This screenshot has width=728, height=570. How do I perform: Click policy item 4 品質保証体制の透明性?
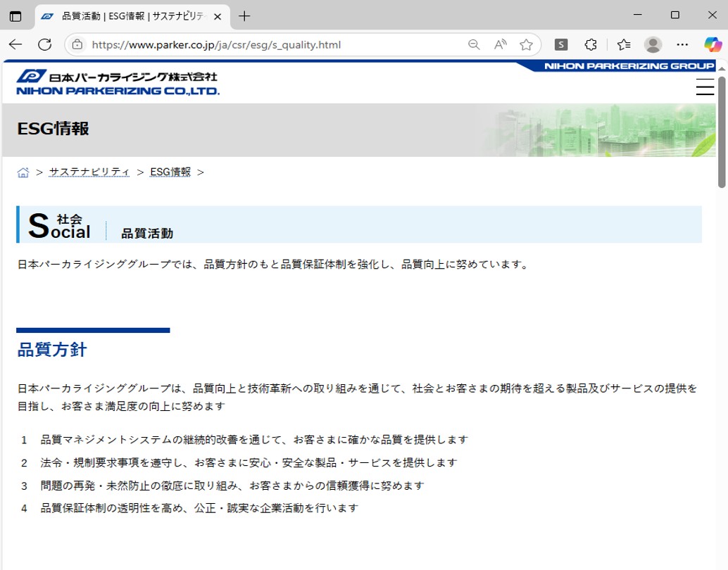point(199,508)
